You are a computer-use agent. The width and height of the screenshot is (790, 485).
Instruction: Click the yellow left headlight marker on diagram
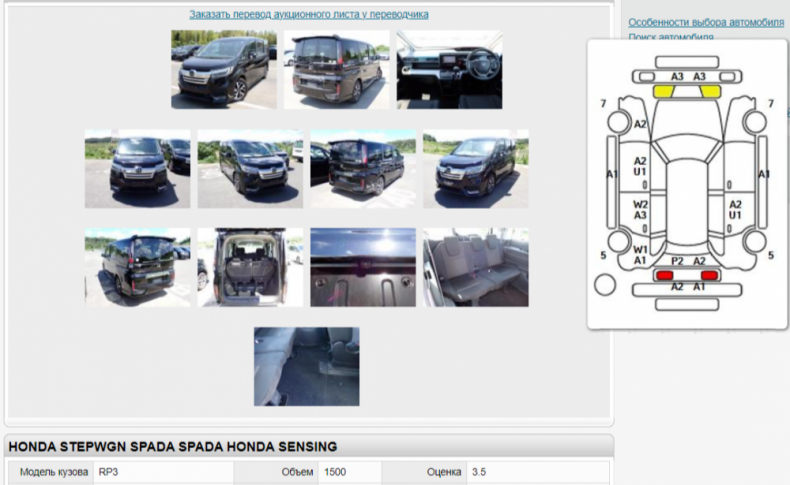pyautogui.click(x=664, y=92)
